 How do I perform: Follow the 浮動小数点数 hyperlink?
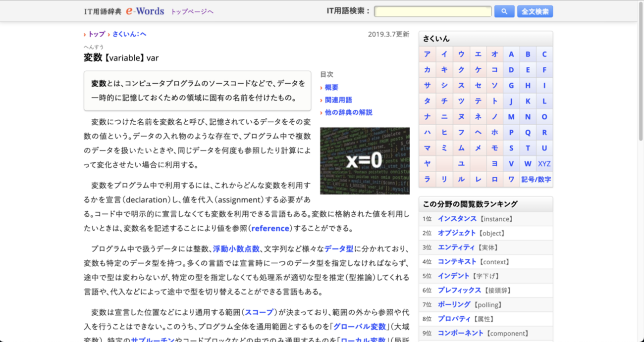[x=236, y=248]
